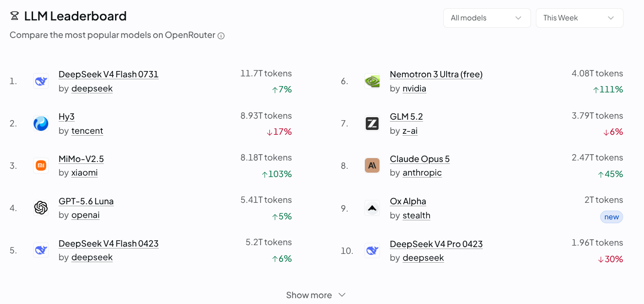Viewport: 644px width, 304px height.
Task: Click the 4.08T tokens value
Action: (597, 73)
